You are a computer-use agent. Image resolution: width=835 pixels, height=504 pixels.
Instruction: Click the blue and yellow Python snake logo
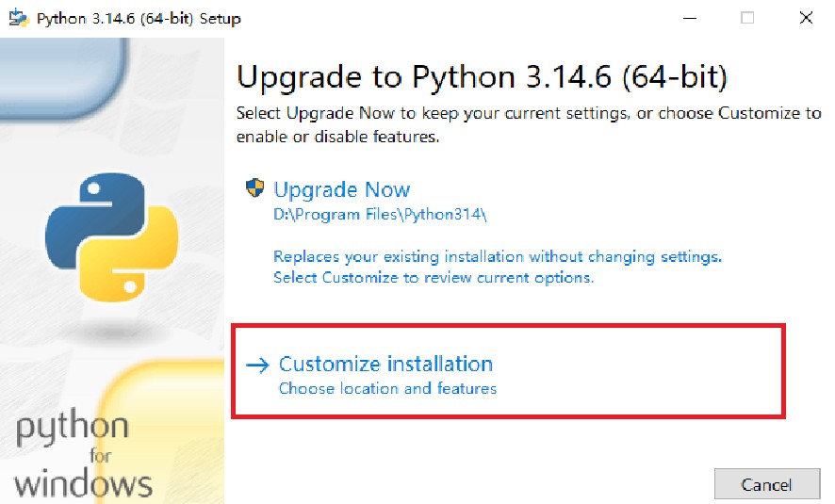pos(112,236)
